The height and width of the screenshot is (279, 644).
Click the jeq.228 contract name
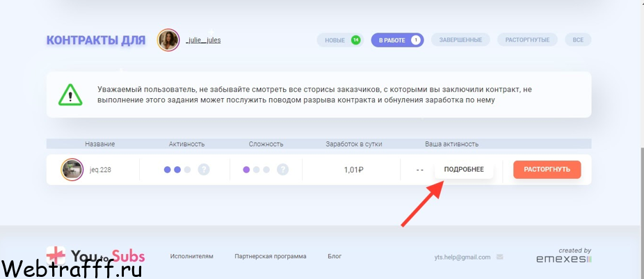[x=100, y=170]
